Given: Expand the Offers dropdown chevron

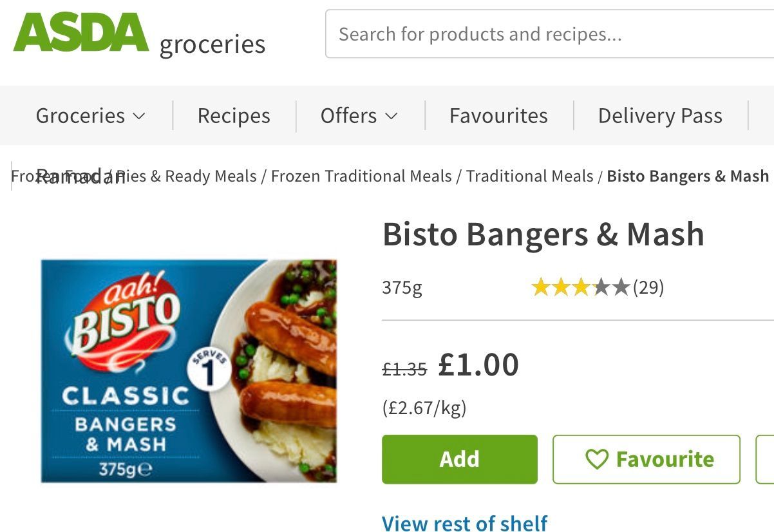Looking at the screenshot, I should (x=392, y=116).
